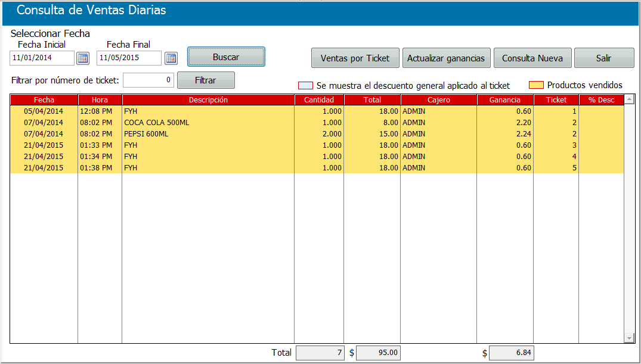The image size is (641, 364).
Task: Click the total amount box showing 95.00
Action: click(378, 353)
